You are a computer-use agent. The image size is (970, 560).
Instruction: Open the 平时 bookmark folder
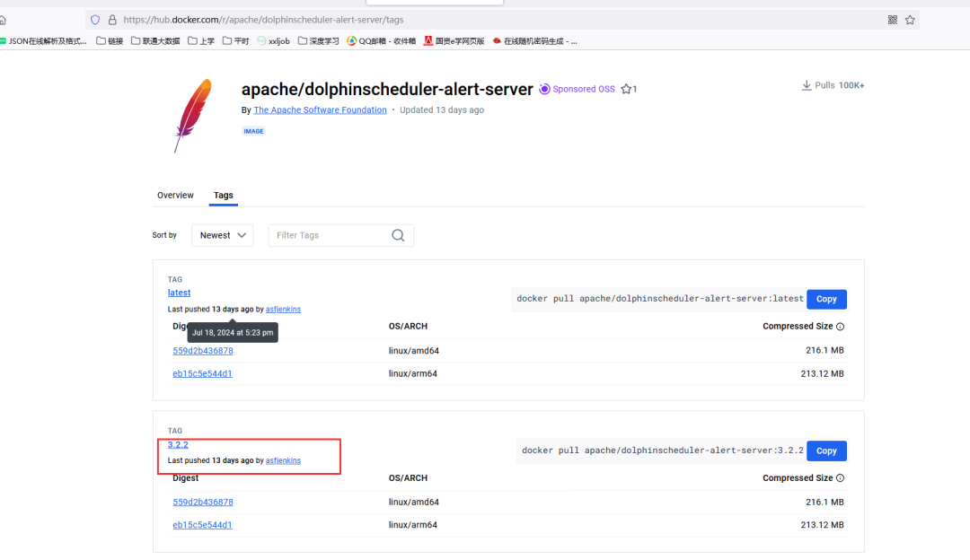[235, 41]
